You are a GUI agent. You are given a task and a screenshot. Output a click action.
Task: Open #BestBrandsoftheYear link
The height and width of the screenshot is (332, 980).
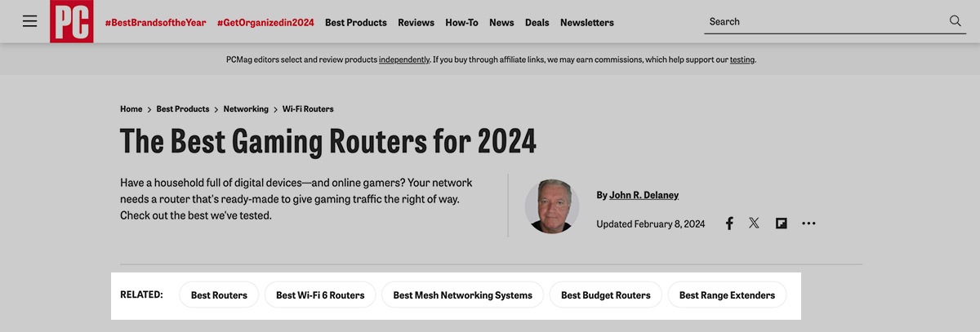156,23
